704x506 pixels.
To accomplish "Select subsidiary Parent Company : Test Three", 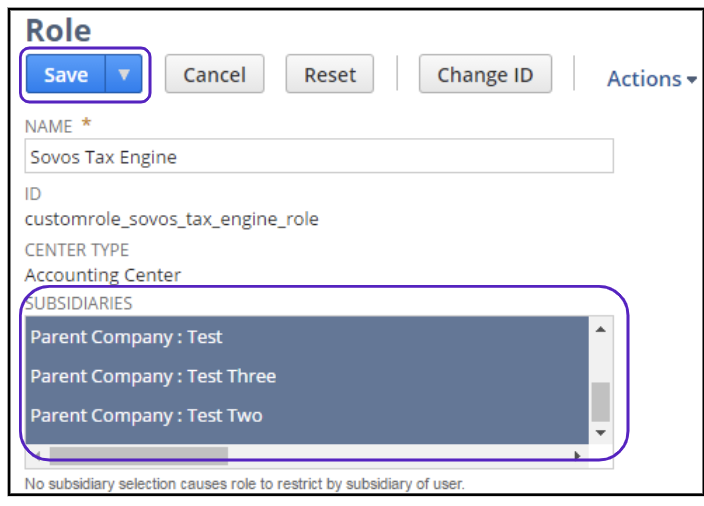I will [153, 376].
